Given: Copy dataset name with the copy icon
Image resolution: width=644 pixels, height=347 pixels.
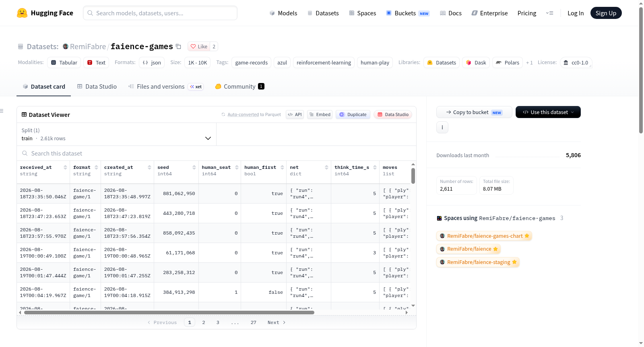Looking at the screenshot, I should pos(178,46).
